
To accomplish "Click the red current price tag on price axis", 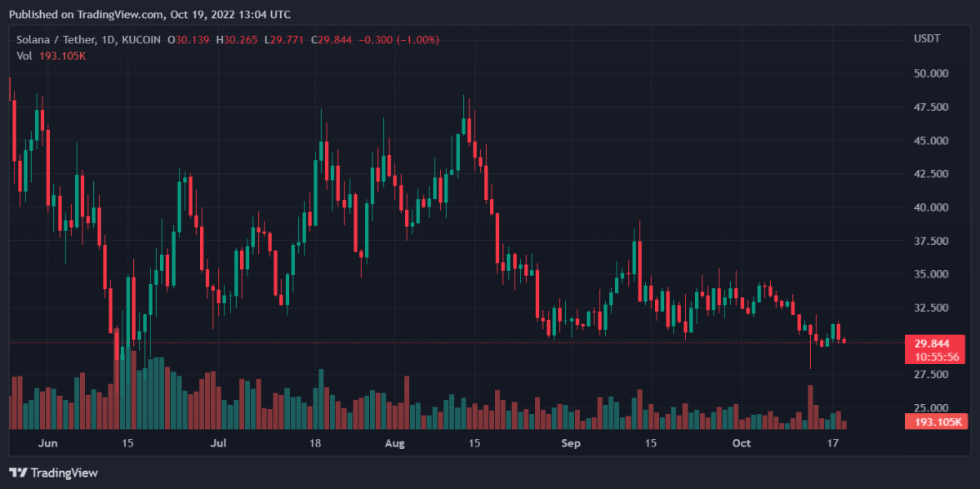I will (931, 344).
